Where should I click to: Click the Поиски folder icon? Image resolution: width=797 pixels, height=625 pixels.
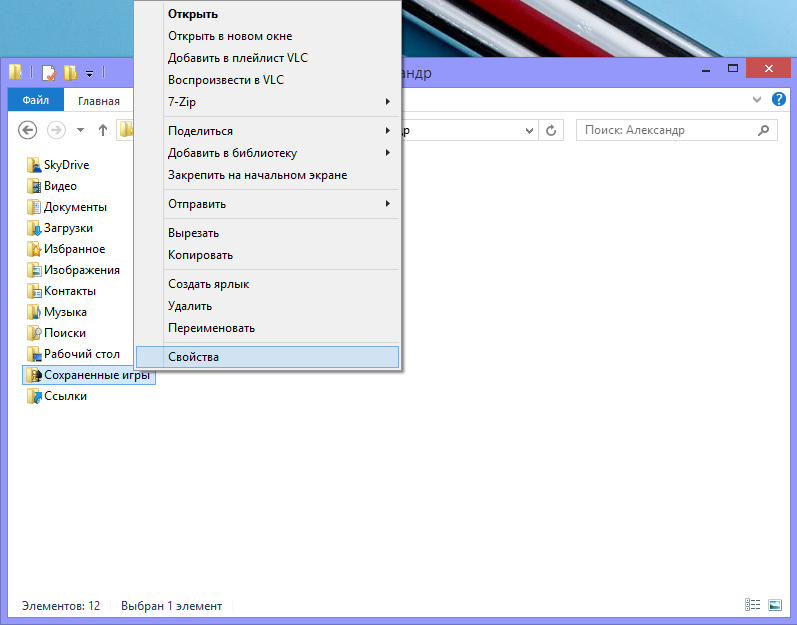pos(34,333)
